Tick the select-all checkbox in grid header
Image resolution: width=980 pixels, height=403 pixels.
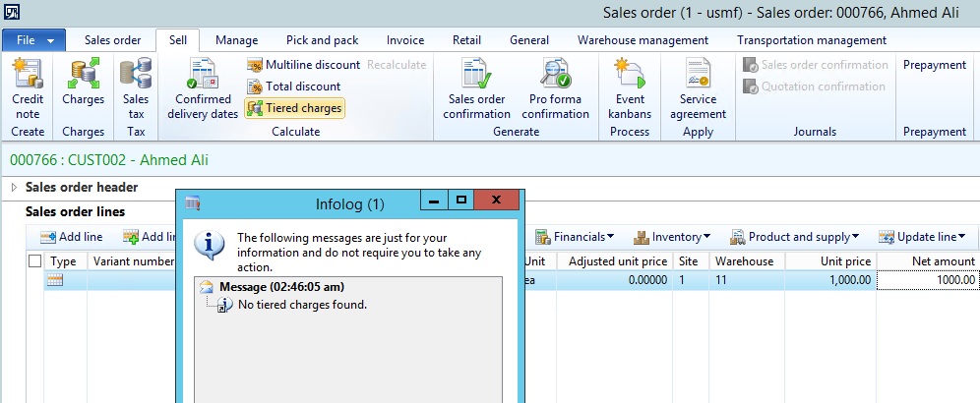click(35, 261)
